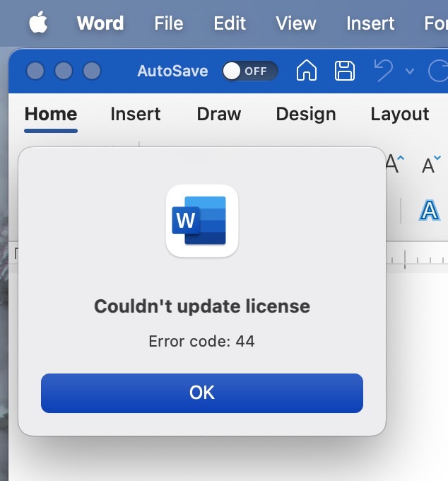448x481 pixels.
Task: Click the Undo arrow icon
Action: [383, 71]
